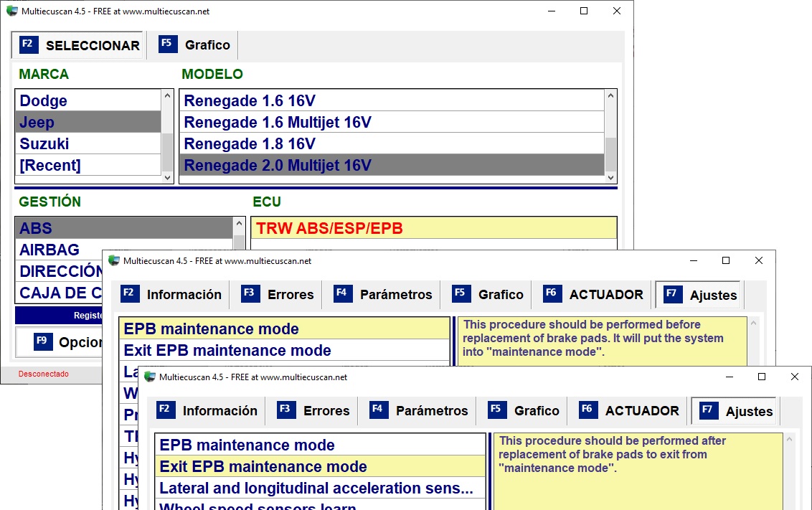Click F3 key icon in middle window
The height and width of the screenshot is (510, 812).
point(250,293)
